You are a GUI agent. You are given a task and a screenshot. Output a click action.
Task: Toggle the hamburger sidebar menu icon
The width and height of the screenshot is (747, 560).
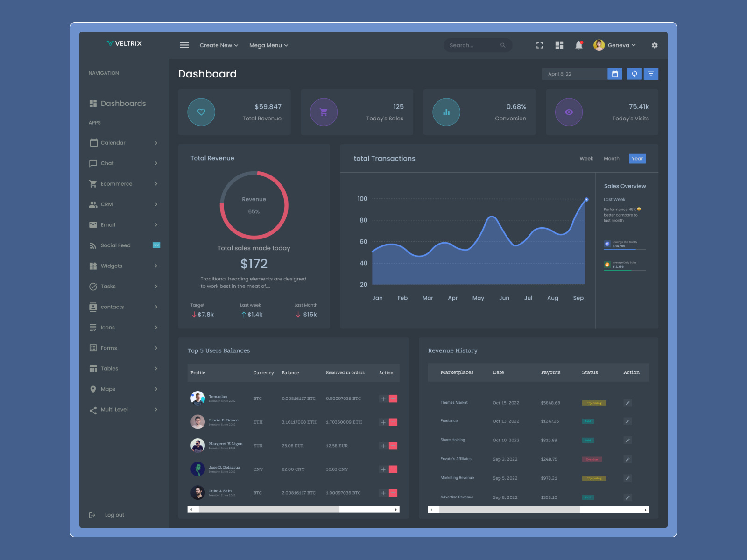click(184, 45)
